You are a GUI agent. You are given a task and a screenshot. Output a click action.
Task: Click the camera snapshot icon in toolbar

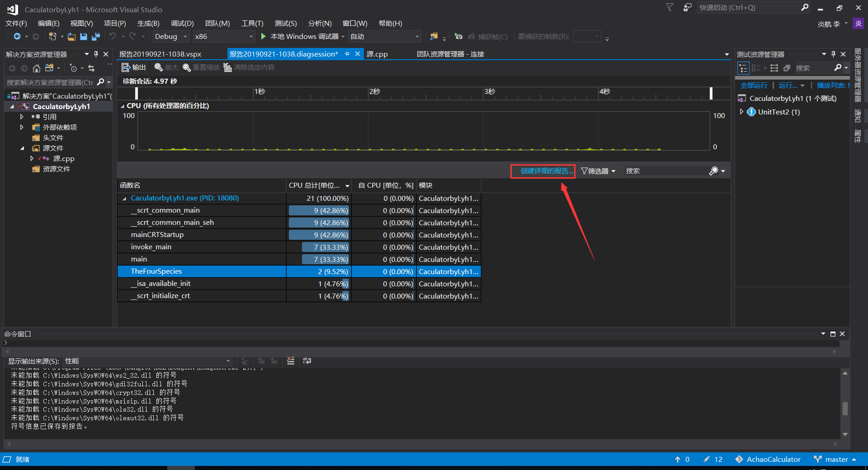pyautogui.click(x=458, y=37)
